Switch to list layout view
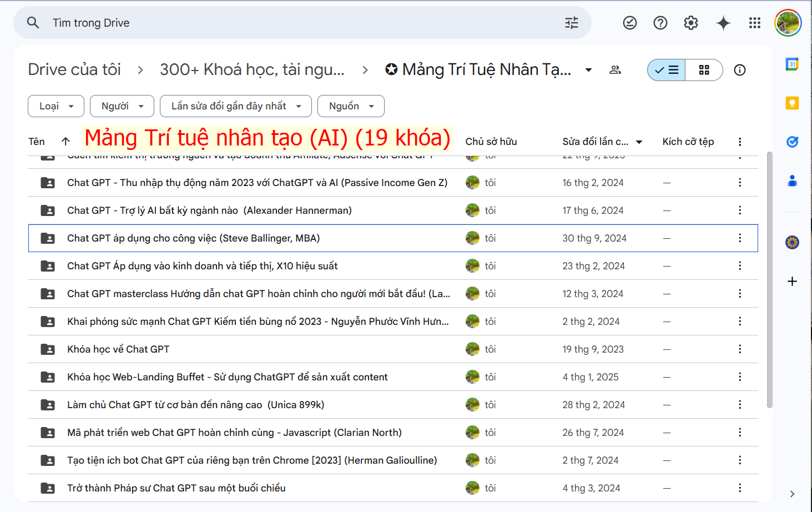Screen dimensions: 812x512 click(x=667, y=70)
